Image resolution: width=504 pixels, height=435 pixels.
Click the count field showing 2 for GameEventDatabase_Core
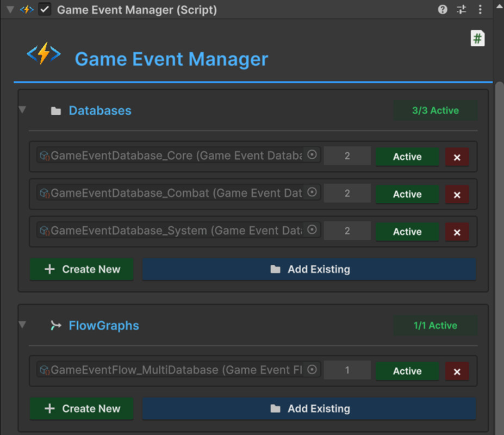click(x=347, y=156)
